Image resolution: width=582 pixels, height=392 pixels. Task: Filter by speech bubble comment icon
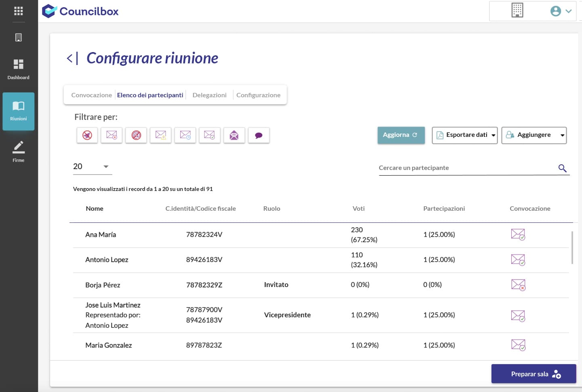(x=259, y=135)
